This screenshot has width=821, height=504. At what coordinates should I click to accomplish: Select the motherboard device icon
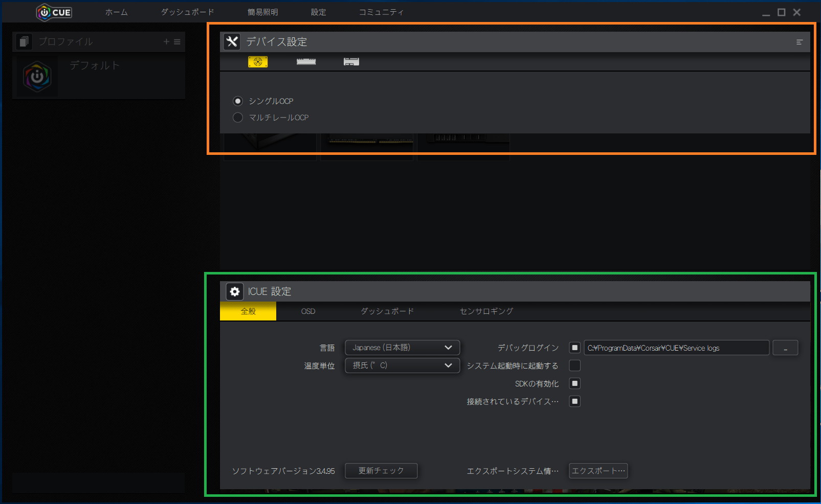tap(351, 62)
